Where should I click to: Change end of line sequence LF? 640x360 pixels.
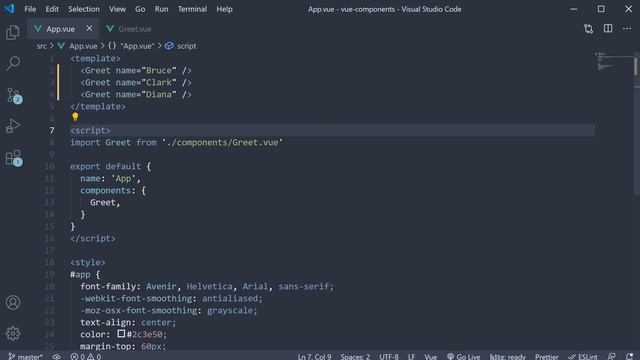click(x=411, y=356)
